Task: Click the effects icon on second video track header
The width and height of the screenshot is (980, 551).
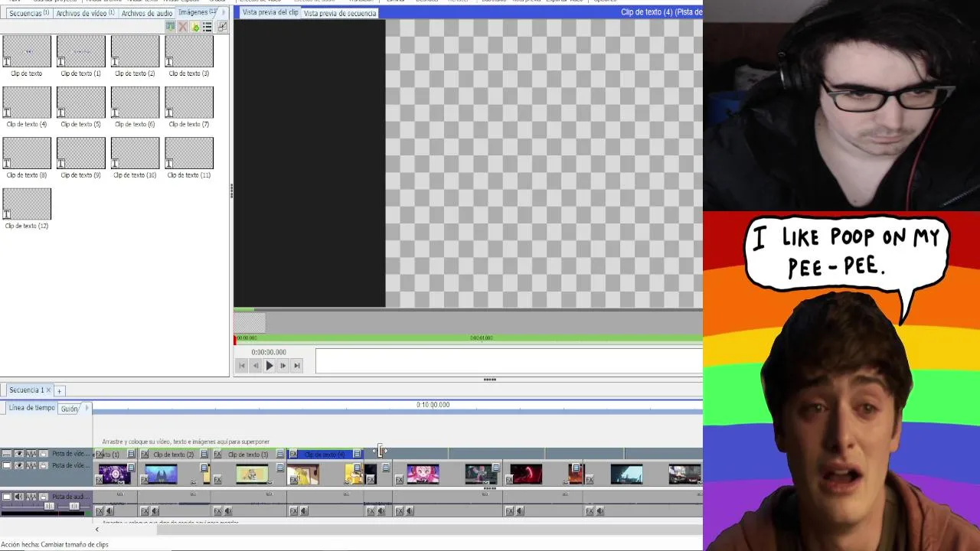Action: pyautogui.click(x=31, y=465)
